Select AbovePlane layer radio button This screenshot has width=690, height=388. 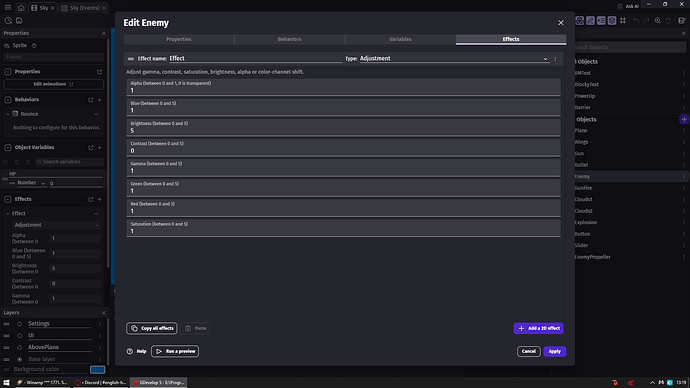19,348
